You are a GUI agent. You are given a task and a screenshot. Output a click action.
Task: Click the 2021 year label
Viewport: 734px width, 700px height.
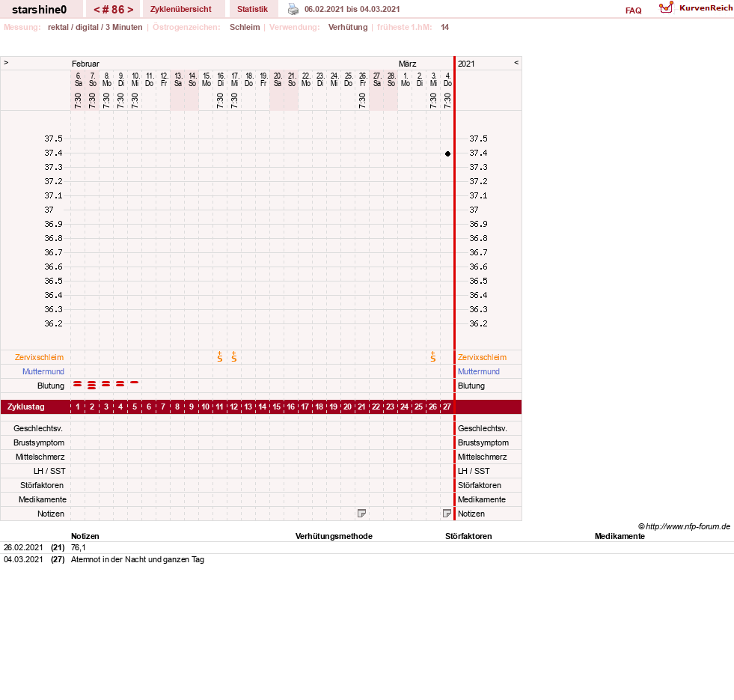pos(466,63)
